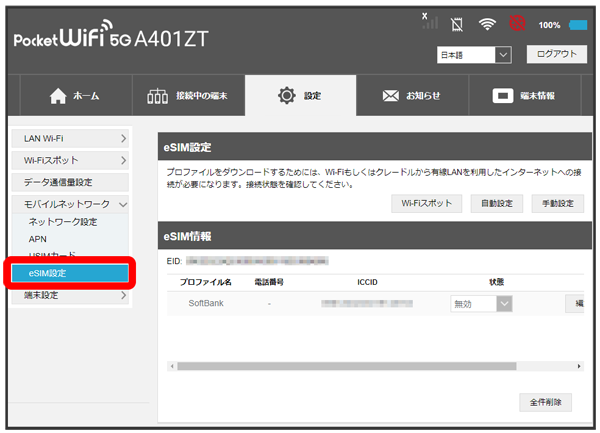Open the ホーム tab with house icon
Image resolution: width=600 pixels, height=433 pixels.
coord(75,96)
